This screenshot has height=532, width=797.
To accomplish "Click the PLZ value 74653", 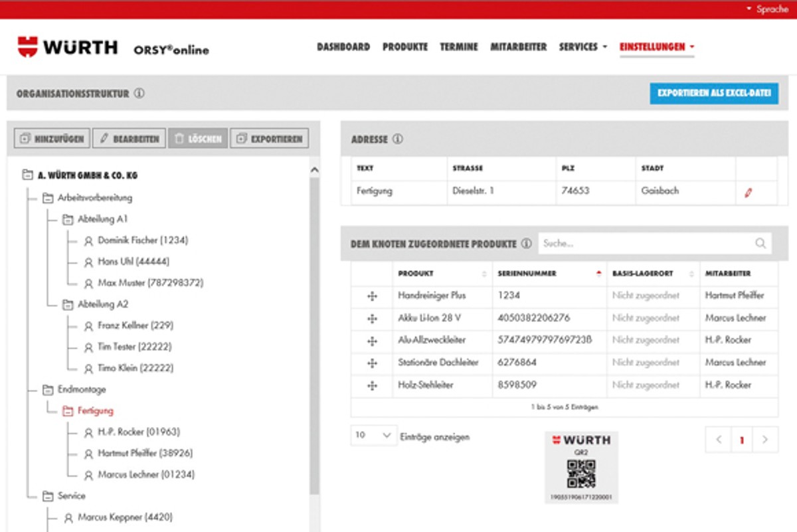I will (x=575, y=191).
